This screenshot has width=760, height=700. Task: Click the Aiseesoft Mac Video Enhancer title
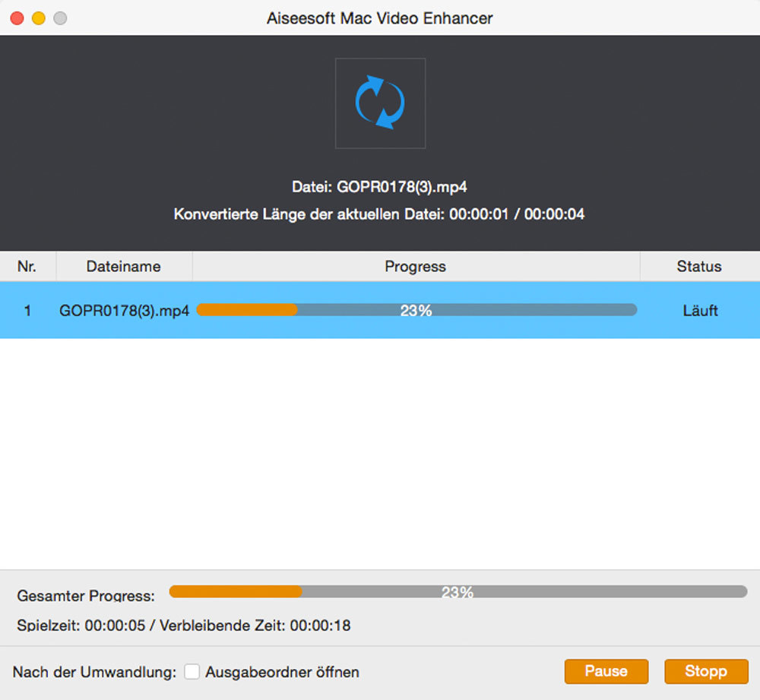point(379,18)
